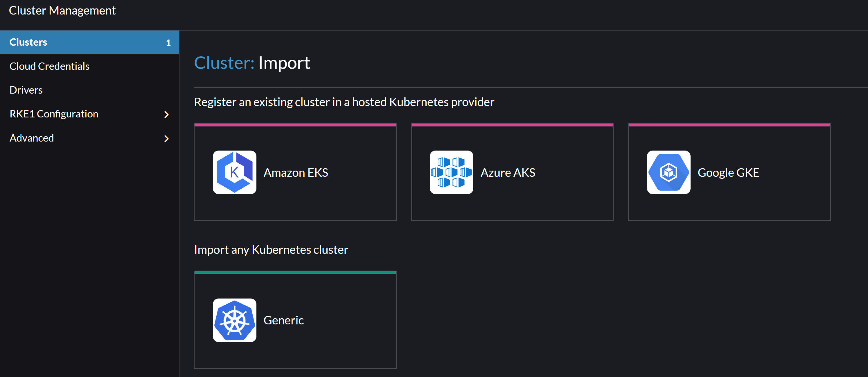Click the blue Cluster: breadcrumb link
This screenshot has width=868, height=377.
[224, 63]
